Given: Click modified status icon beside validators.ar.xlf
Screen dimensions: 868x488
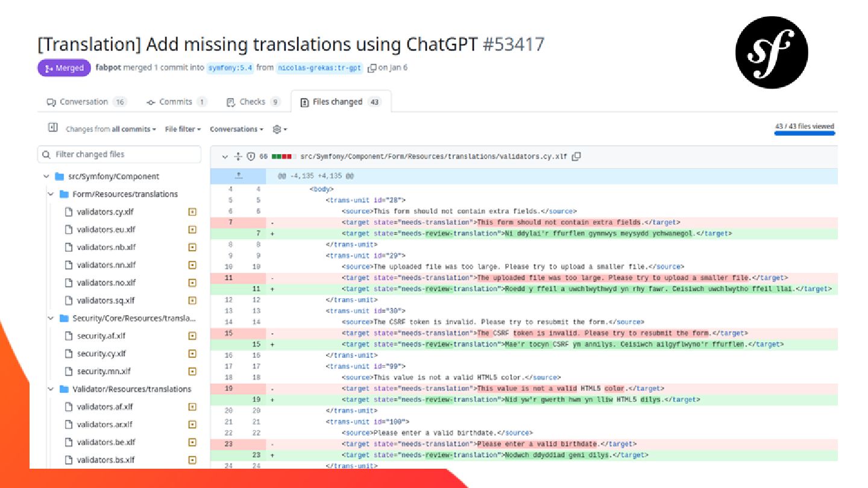Looking at the screenshot, I should [x=192, y=425].
